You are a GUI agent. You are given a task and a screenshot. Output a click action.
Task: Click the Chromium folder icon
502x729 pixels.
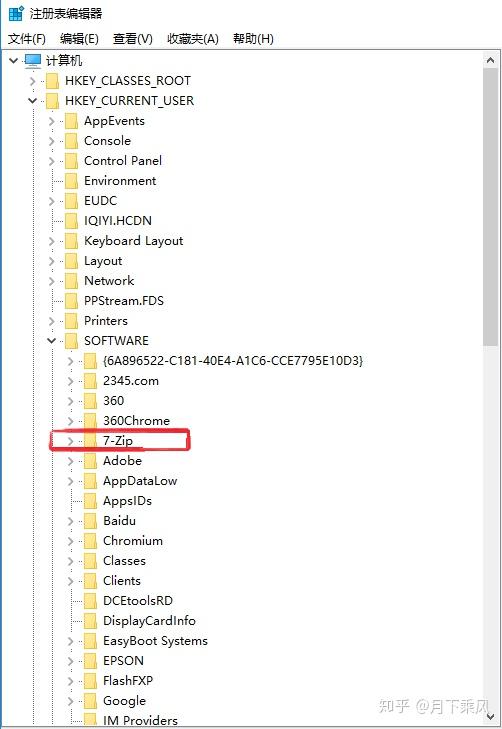(x=91, y=541)
